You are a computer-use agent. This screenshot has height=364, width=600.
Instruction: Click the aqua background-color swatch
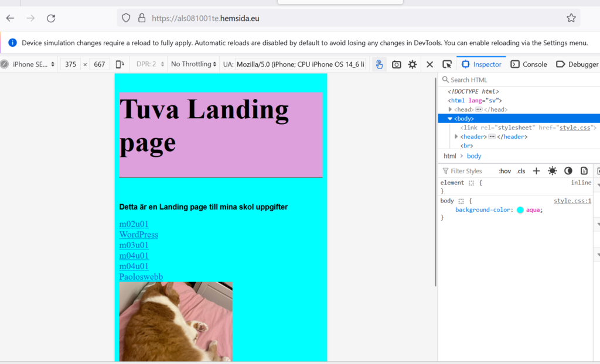pyautogui.click(x=520, y=210)
